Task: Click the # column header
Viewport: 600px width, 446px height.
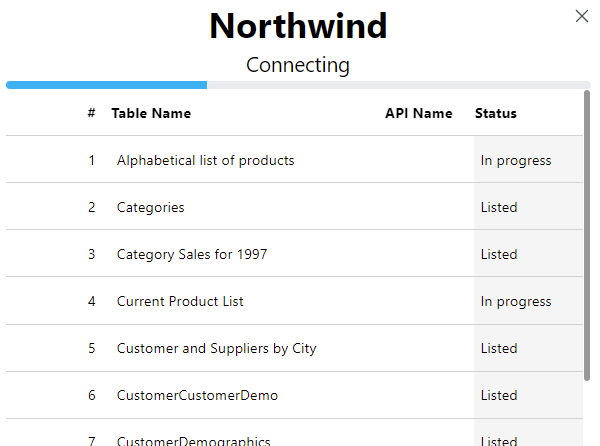Action: 91,113
